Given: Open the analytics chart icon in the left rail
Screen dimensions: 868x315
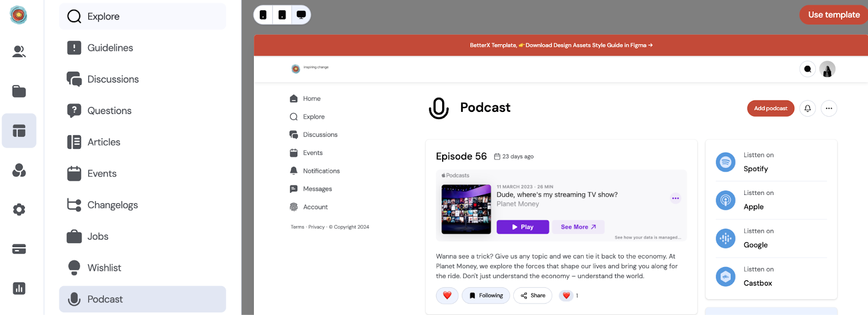Looking at the screenshot, I should coord(19,288).
